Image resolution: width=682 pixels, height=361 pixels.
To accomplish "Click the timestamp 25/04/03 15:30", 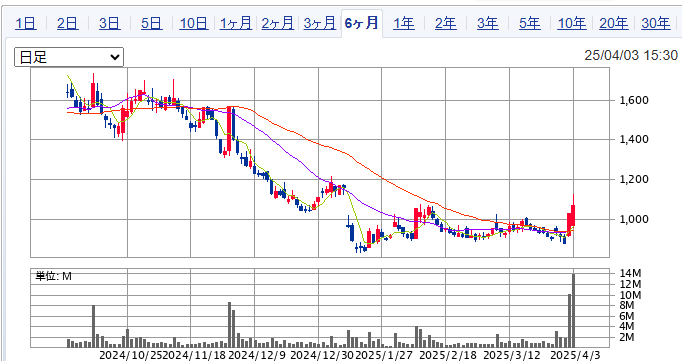I will pos(631,55).
